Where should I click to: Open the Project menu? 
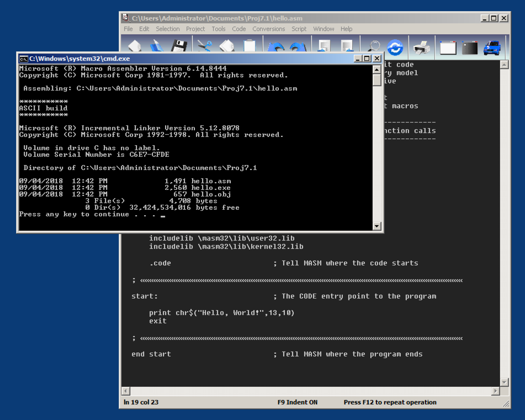[195, 29]
